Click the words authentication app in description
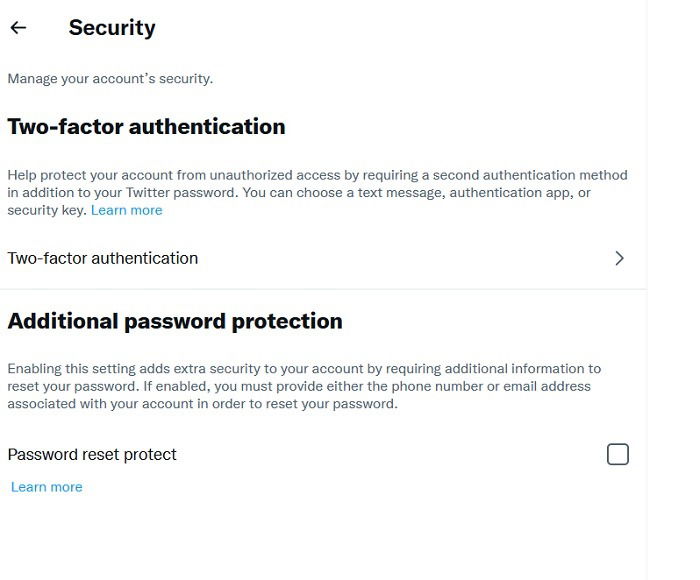The image size is (700, 580). (x=509, y=193)
